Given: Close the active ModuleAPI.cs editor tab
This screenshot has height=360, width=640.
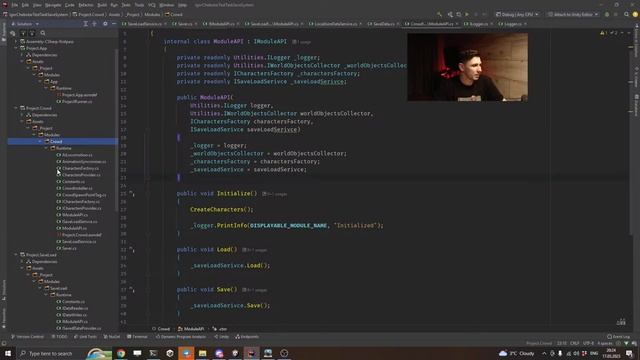Looking at the screenshot, I should click(x=457, y=24).
